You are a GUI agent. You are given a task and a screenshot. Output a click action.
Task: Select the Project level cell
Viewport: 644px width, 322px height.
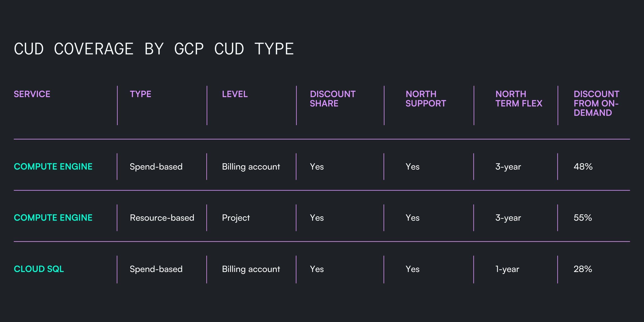click(x=236, y=218)
